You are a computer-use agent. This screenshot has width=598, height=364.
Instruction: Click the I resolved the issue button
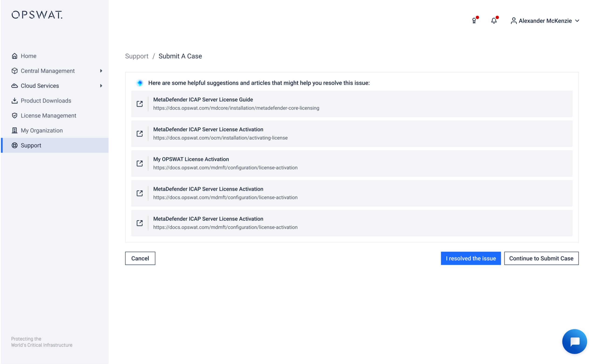pos(471,258)
